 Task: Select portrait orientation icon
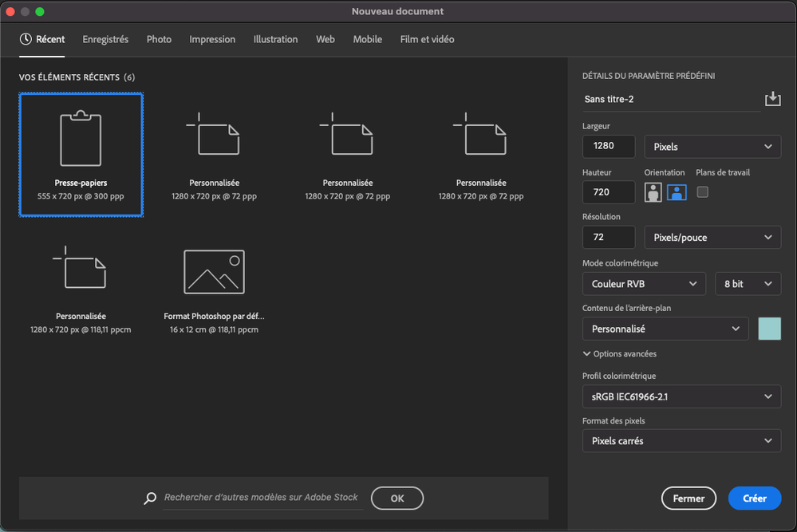click(653, 192)
